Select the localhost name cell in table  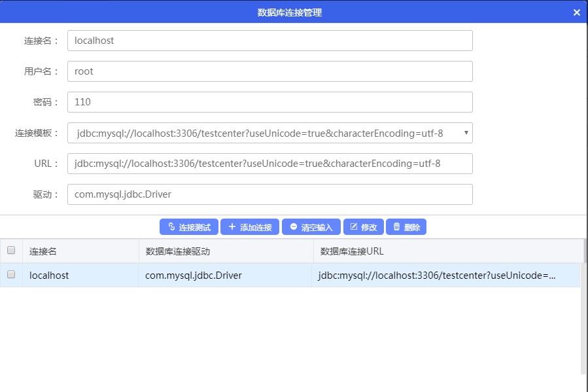click(80, 276)
